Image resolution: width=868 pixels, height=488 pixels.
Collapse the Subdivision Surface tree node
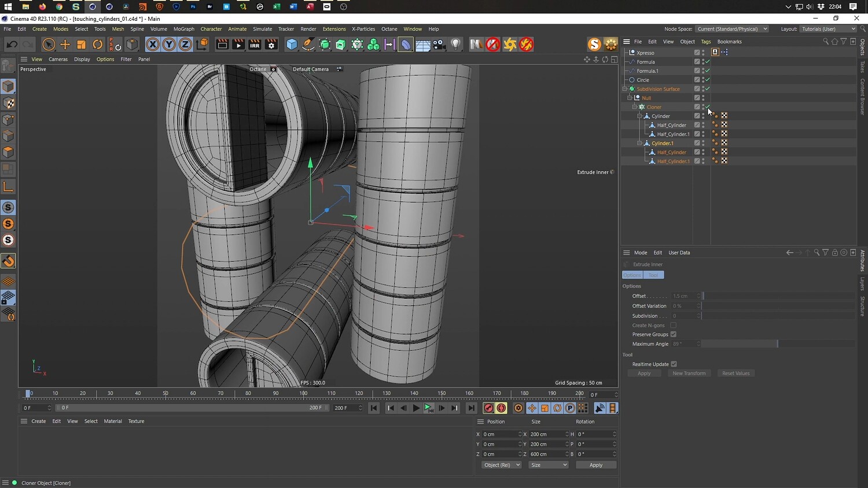click(x=625, y=89)
